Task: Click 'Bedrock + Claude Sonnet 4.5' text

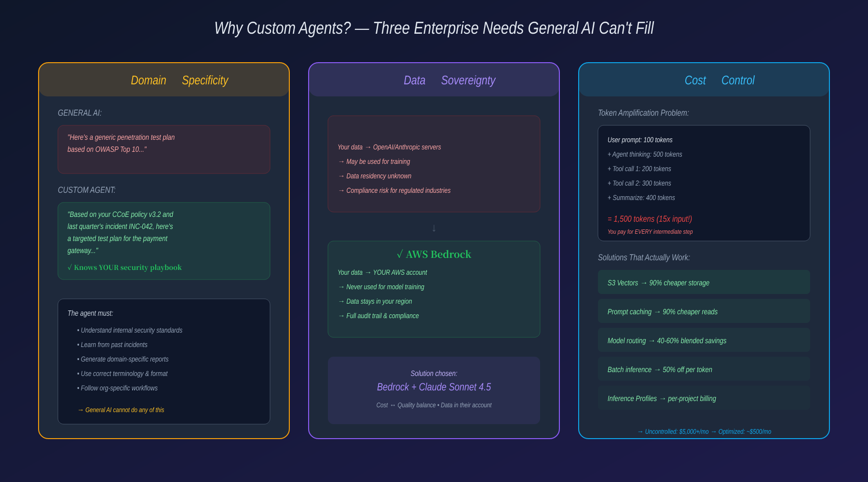Action: 434,387
